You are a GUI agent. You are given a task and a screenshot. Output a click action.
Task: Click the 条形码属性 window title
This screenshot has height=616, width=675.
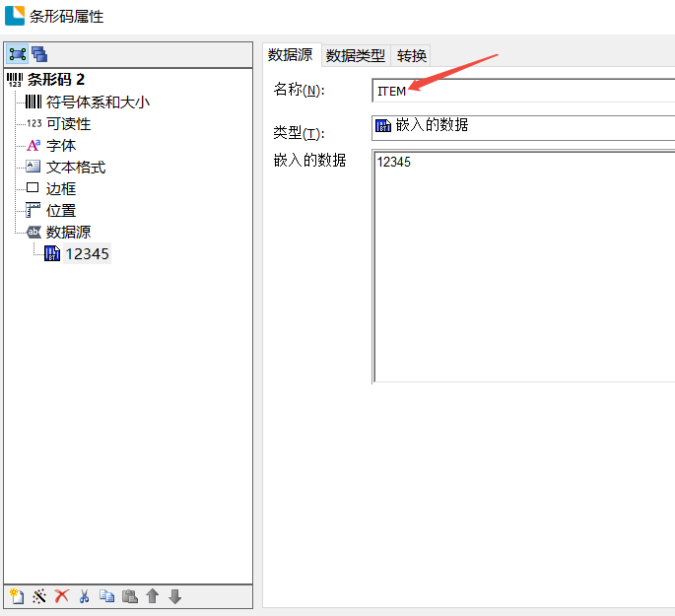click(x=66, y=17)
